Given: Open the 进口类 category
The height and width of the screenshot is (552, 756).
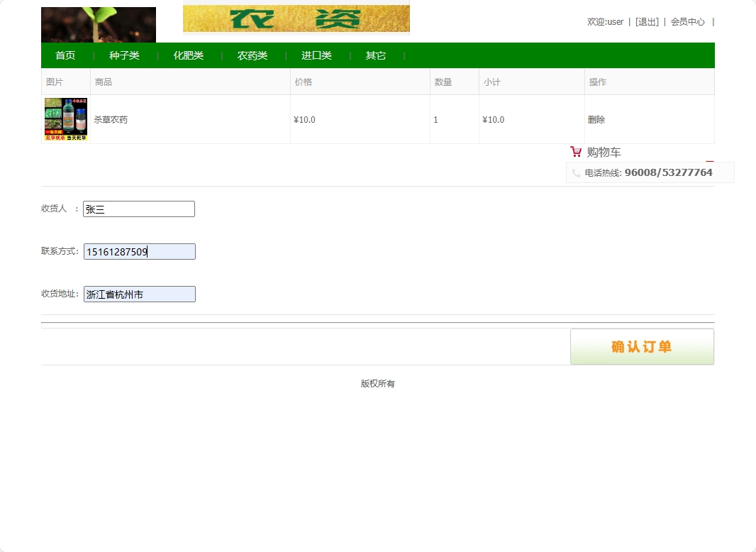Looking at the screenshot, I should click(316, 55).
